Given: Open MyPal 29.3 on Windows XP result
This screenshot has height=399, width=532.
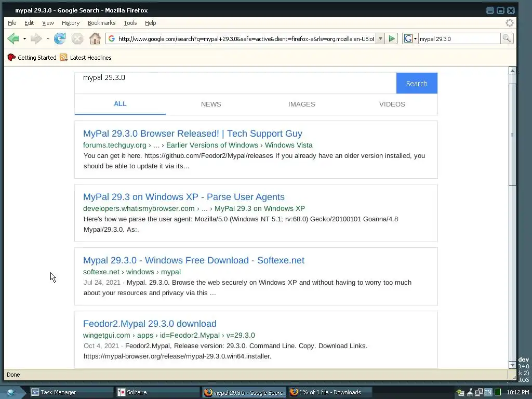Looking at the screenshot, I should click(183, 197).
